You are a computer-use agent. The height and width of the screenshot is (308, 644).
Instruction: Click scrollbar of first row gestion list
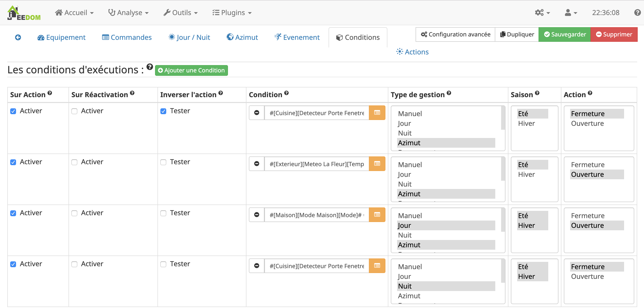pyautogui.click(x=503, y=118)
